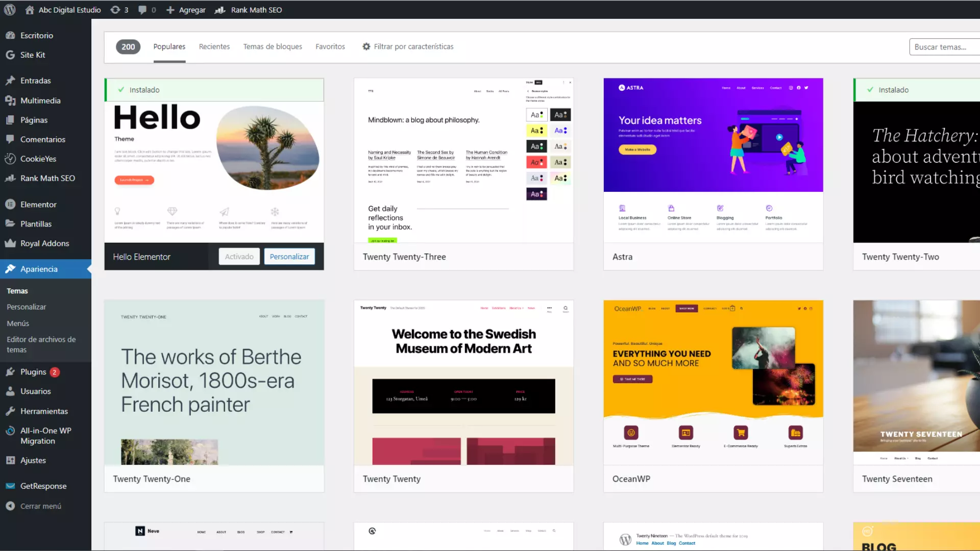Click the Escritorio dashboard icon
Image resolution: width=980 pixels, height=551 pixels.
tap(10, 35)
